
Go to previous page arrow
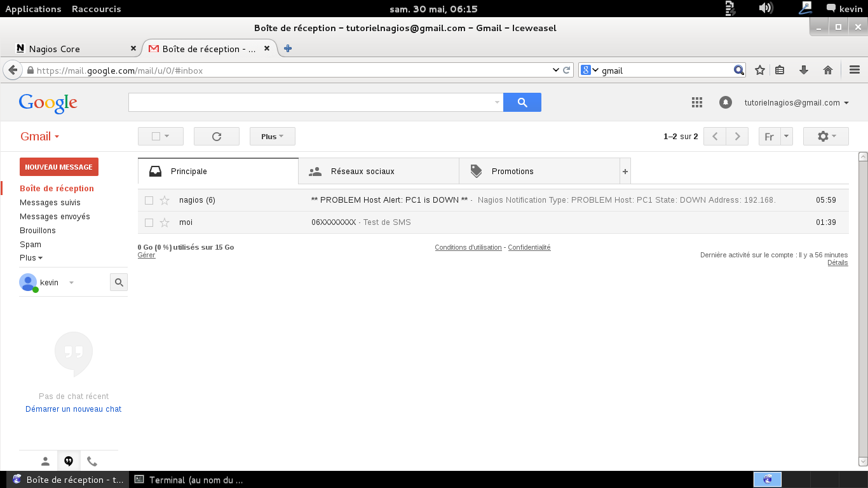(x=715, y=136)
